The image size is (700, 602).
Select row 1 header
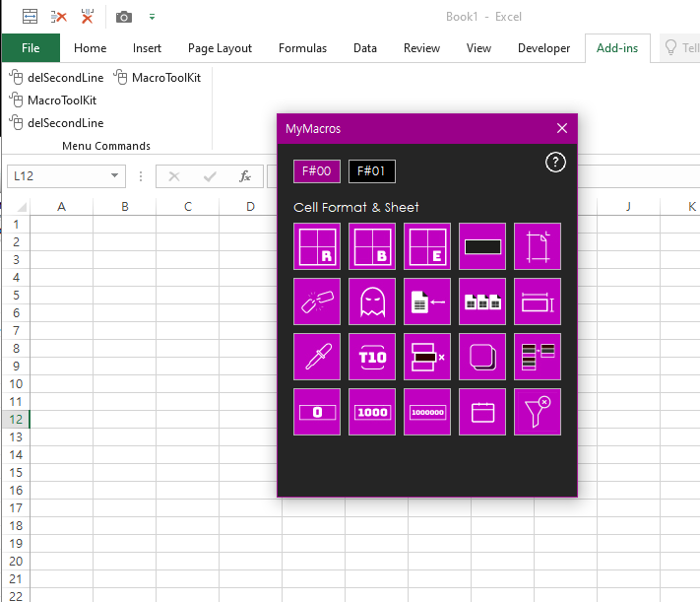click(16, 225)
